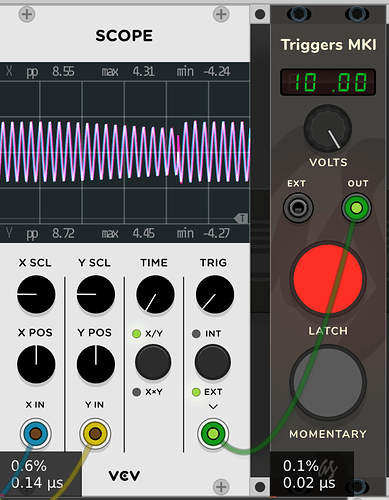The width and height of the screenshot is (389, 500).
Task: Click the screw hole on blank panel top
Action: coord(260,14)
